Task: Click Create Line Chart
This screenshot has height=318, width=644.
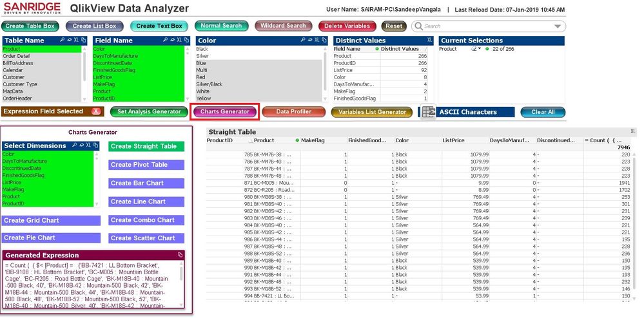Action: pyautogui.click(x=146, y=201)
